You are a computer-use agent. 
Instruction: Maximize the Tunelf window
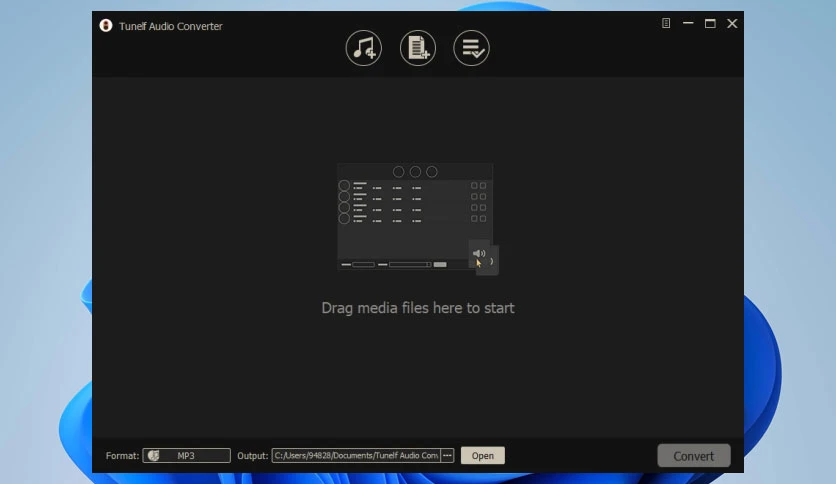710,23
